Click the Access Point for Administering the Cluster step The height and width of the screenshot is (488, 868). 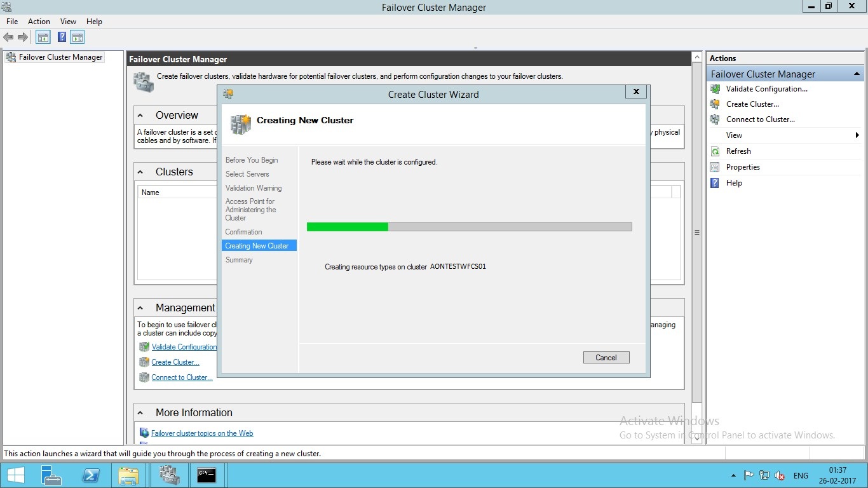[x=251, y=210]
